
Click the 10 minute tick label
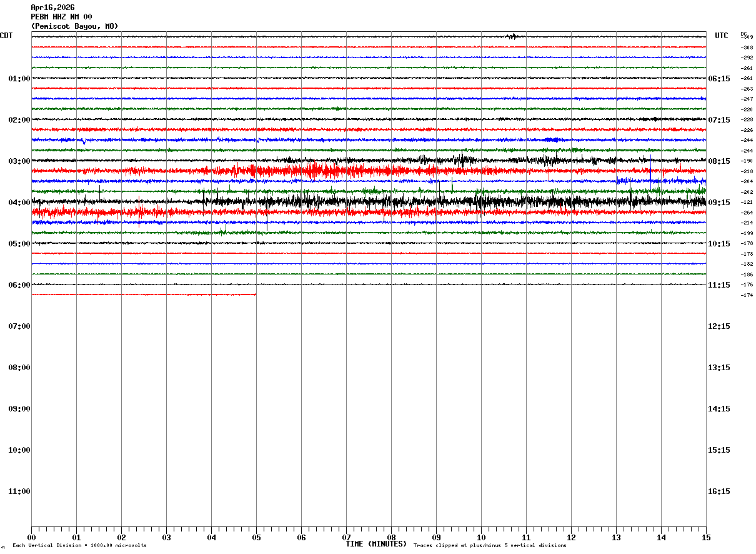[481, 538]
